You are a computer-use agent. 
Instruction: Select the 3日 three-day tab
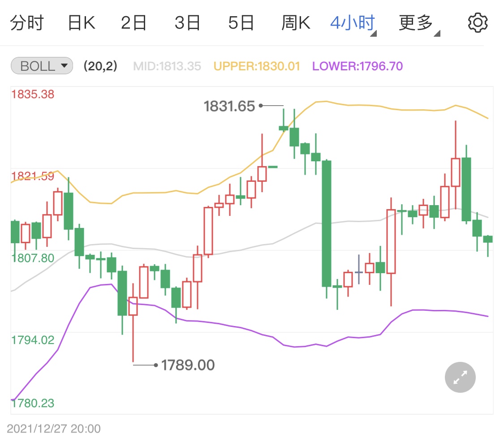coord(187,23)
